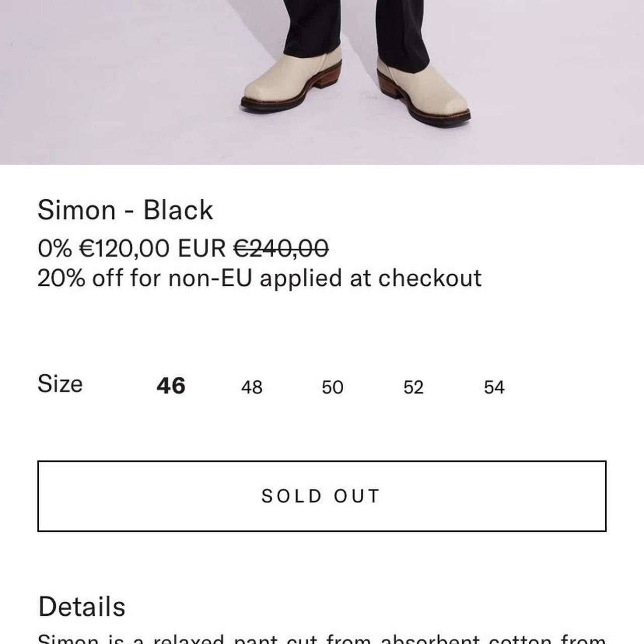Viewport: 644px width, 644px height.
Task: Click the crossed-out €240,00 original price
Action: [281, 248]
